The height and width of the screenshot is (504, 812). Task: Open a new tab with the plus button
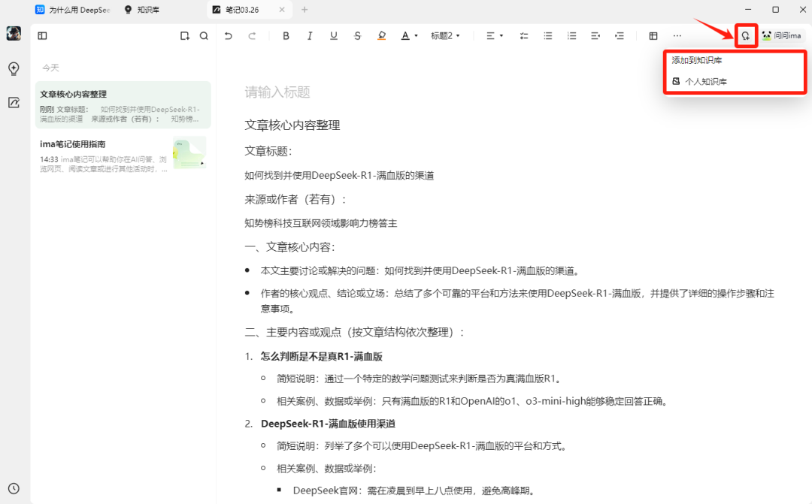pyautogui.click(x=304, y=10)
